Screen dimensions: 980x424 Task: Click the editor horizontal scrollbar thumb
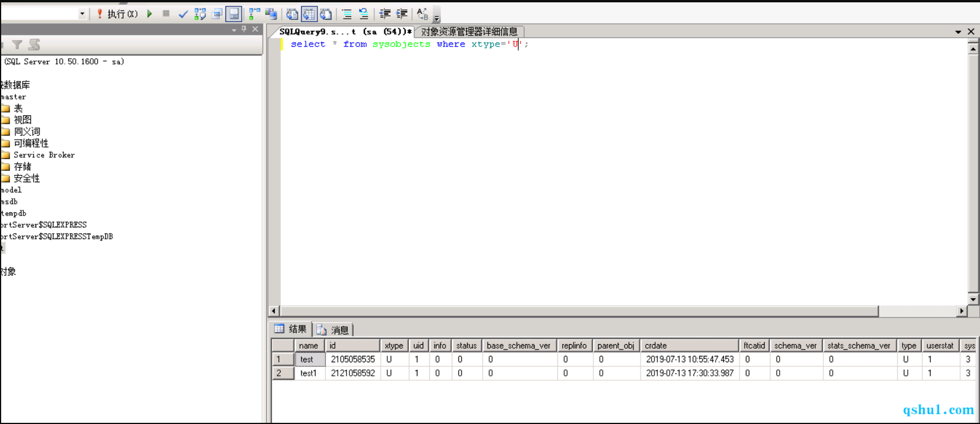[579, 311]
